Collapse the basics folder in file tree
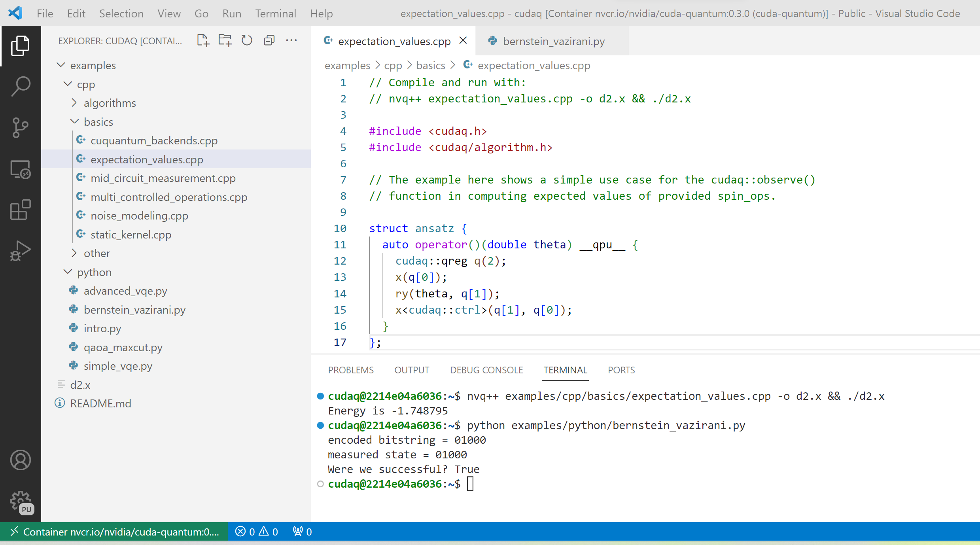The width and height of the screenshot is (980, 545). click(76, 121)
